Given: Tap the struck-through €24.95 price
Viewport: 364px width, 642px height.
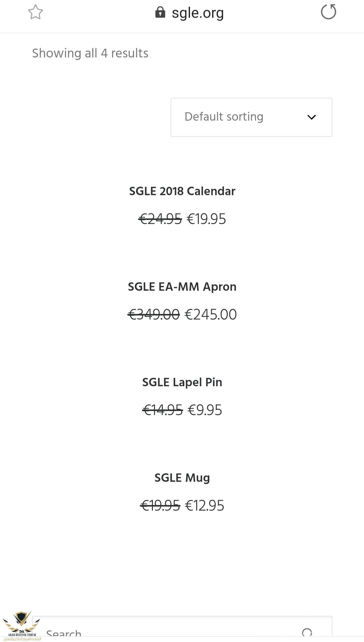Looking at the screenshot, I should click(x=160, y=219).
